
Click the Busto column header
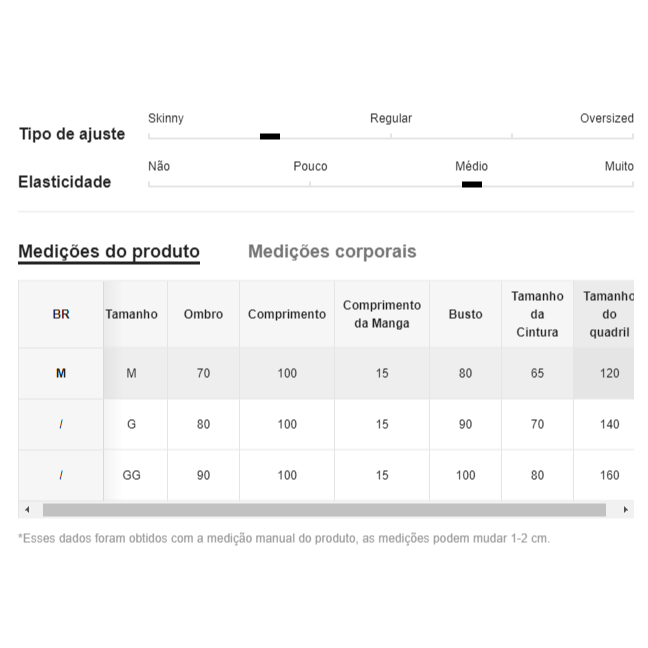pyautogui.click(x=465, y=314)
